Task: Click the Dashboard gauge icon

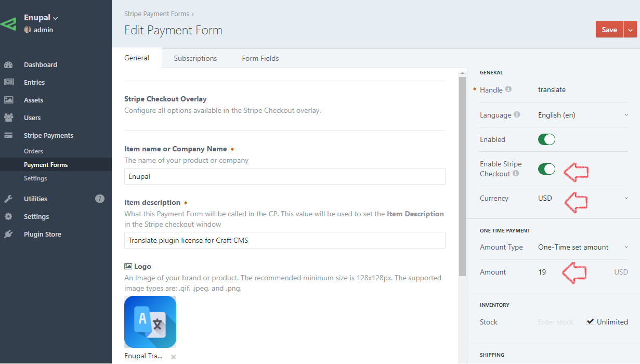Action: (8, 65)
